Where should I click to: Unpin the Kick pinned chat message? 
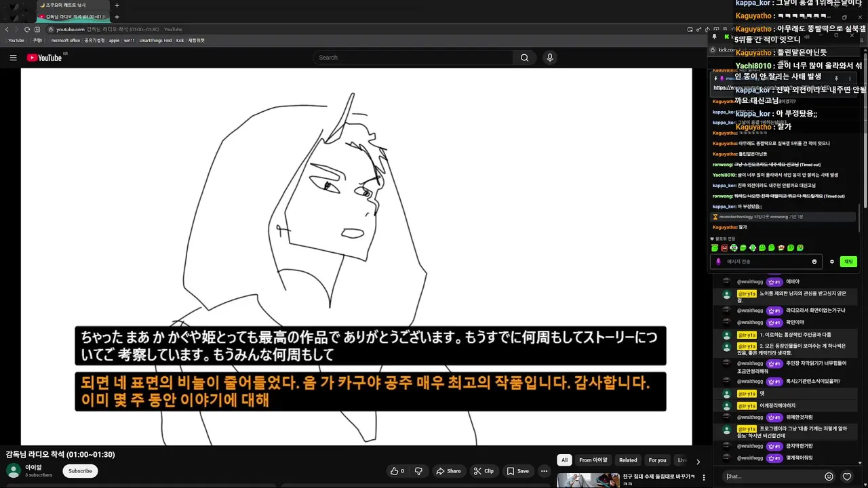[836, 79]
